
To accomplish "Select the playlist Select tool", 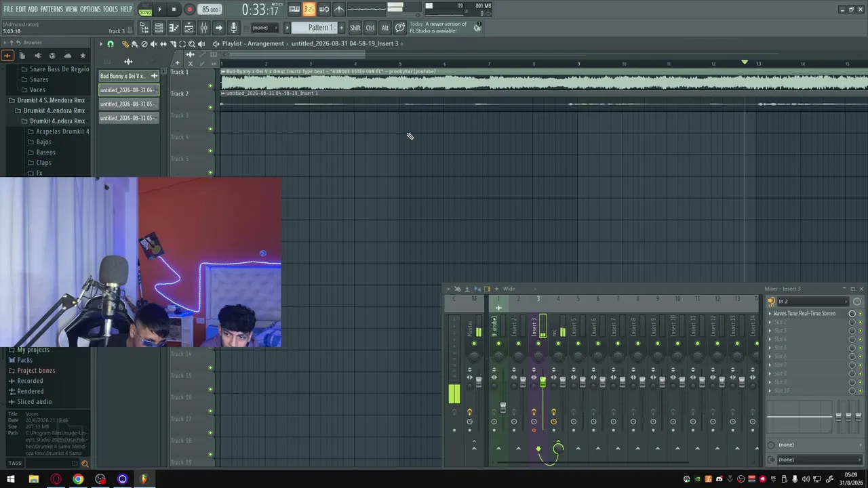I will coord(182,44).
